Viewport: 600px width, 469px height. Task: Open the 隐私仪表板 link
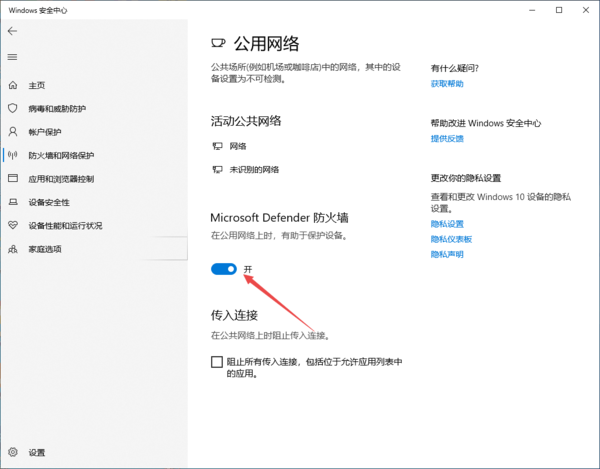[x=451, y=239]
